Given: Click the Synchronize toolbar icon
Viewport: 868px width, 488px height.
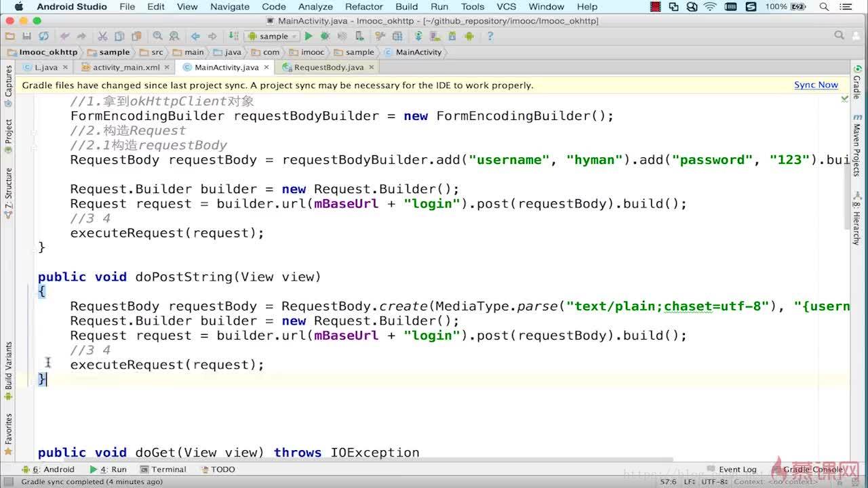Looking at the screenshot, I should pyautogui.click(x=43, y=36).
